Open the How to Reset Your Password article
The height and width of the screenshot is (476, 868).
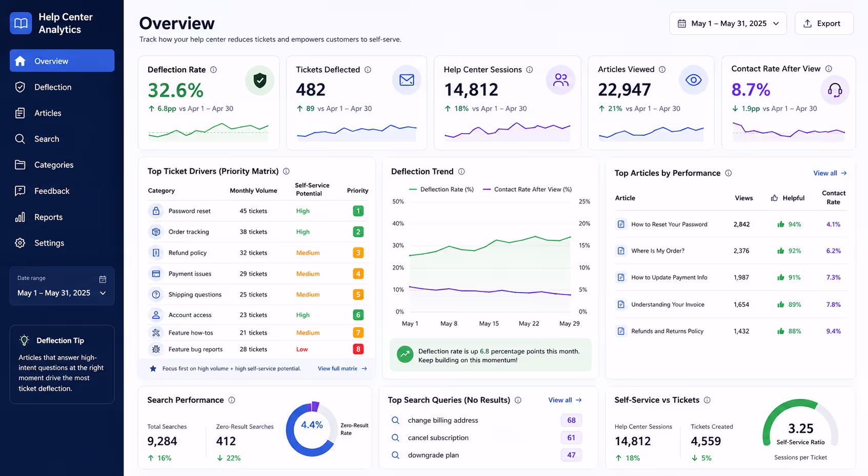tap(669, 224)
